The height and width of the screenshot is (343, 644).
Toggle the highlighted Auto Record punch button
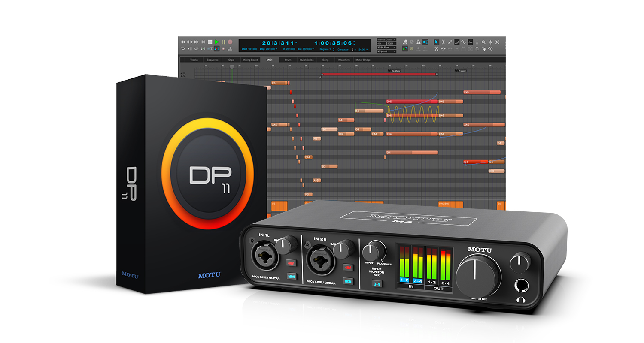[x=217, y=49]
